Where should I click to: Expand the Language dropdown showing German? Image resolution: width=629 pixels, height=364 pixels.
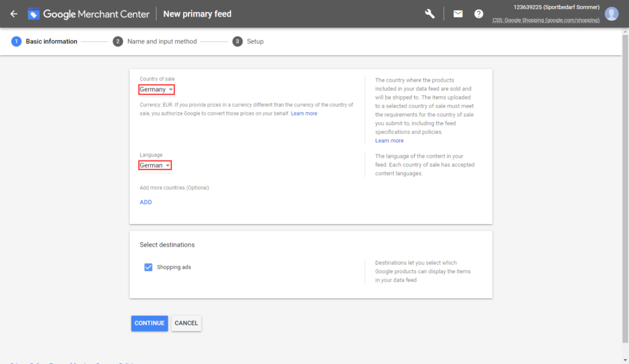[155, 165]
